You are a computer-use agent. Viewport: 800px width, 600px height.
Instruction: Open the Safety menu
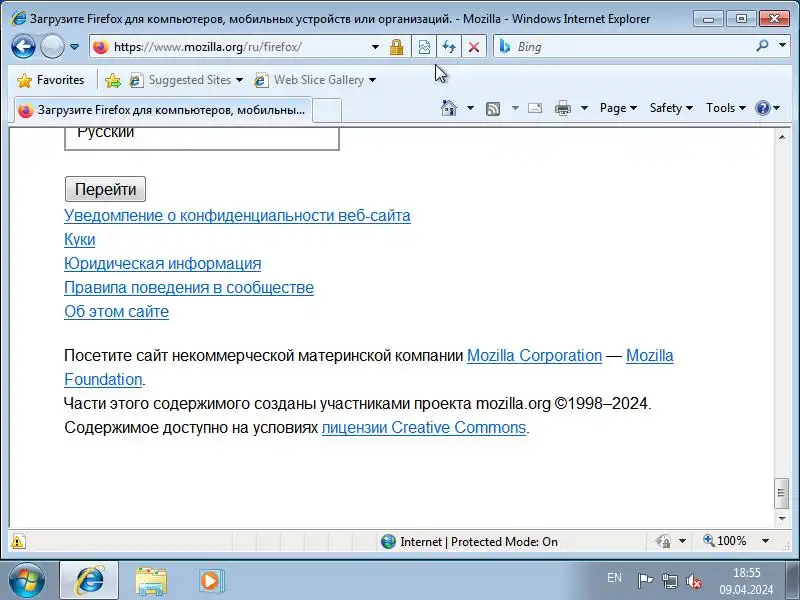[671, 108]
